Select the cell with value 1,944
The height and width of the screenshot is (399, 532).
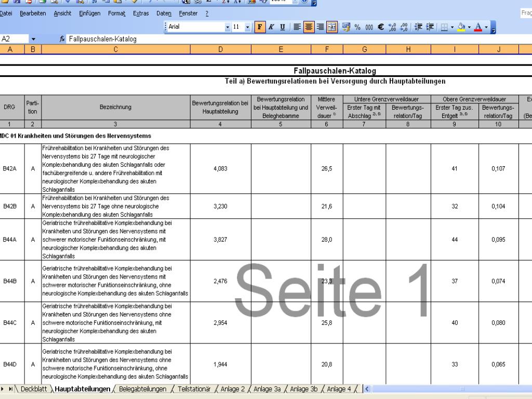[220, 364]
